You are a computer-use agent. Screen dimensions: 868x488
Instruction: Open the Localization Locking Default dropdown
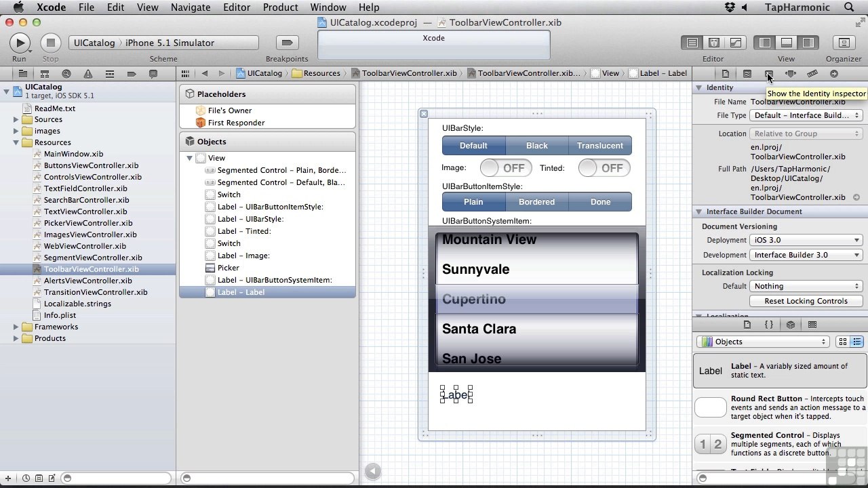tap(806, 286)
